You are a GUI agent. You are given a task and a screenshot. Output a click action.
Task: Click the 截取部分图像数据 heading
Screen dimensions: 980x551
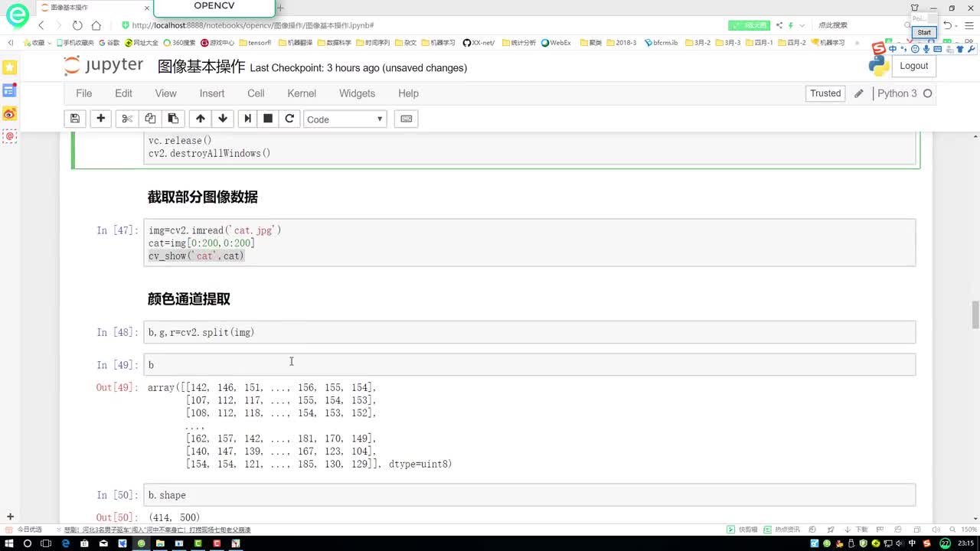[203, 197]
